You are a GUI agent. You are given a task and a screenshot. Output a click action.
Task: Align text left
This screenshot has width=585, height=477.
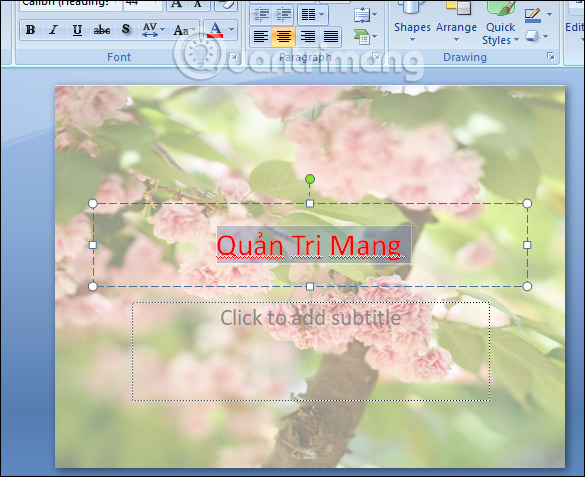[x=261, y=37]
